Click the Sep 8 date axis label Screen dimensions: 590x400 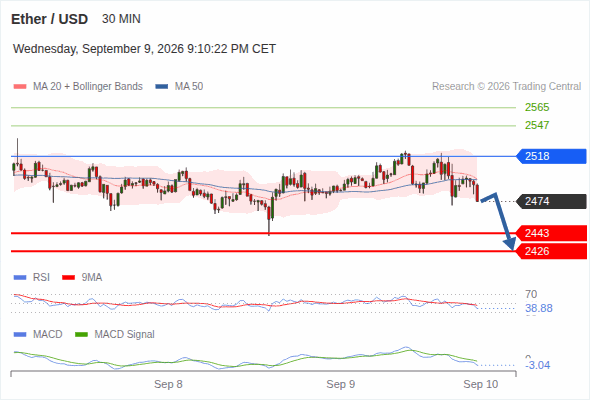[168, 384]
